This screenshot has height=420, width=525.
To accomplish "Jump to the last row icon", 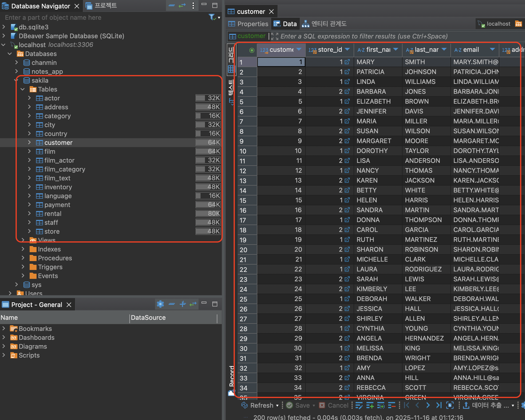I will pos(439,405).
